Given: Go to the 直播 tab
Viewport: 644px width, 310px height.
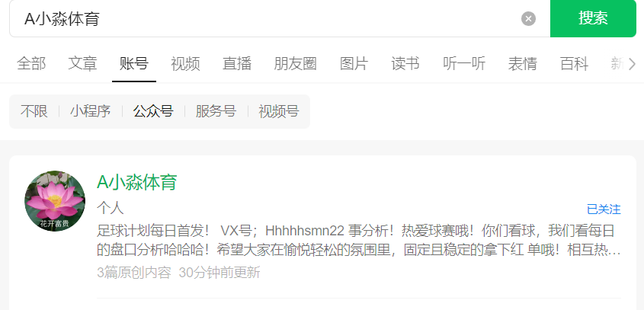Looking at the screenshot, I should pos(237,64).
